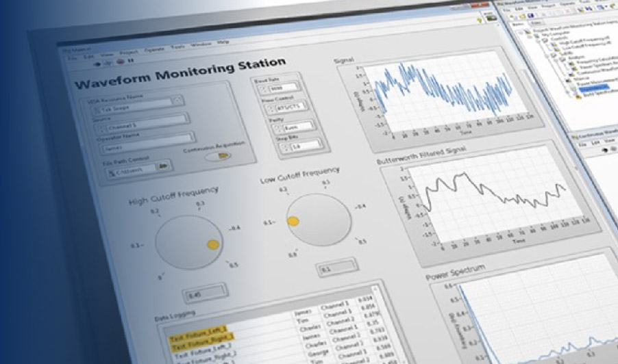The height and width of the screenshot is (364, 618).
Task: Click the Data Logging scrollbar up arrow
Action: point(374,289)
